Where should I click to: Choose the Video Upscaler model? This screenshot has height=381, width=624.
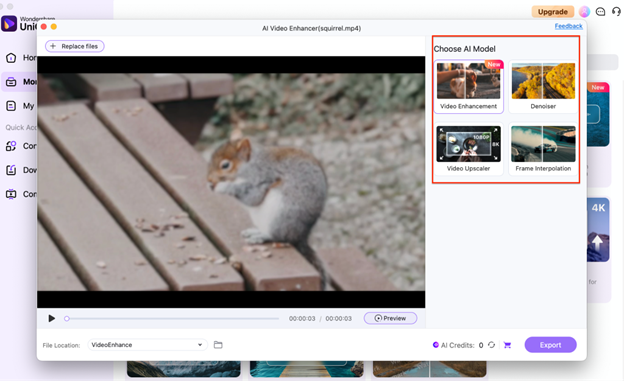click(x=469, y=149)
